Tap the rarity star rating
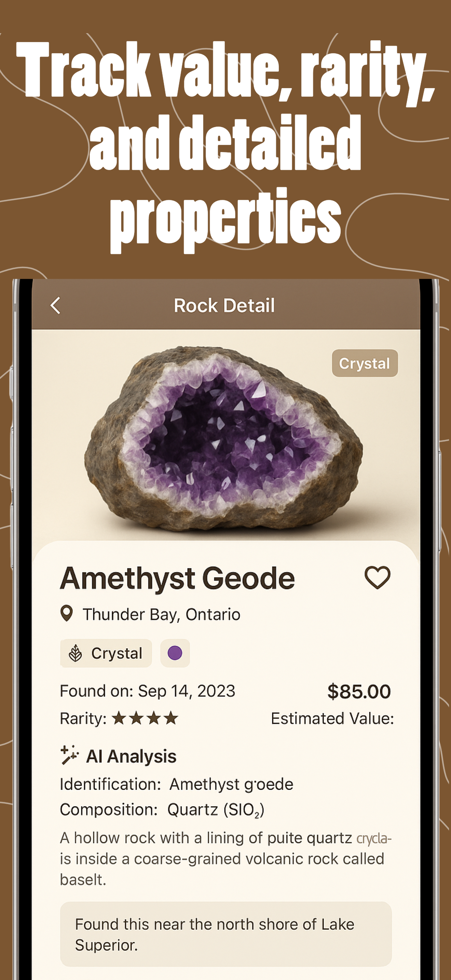Image resolution: width=451 pixels, height=980 pixels. (145, 718)
